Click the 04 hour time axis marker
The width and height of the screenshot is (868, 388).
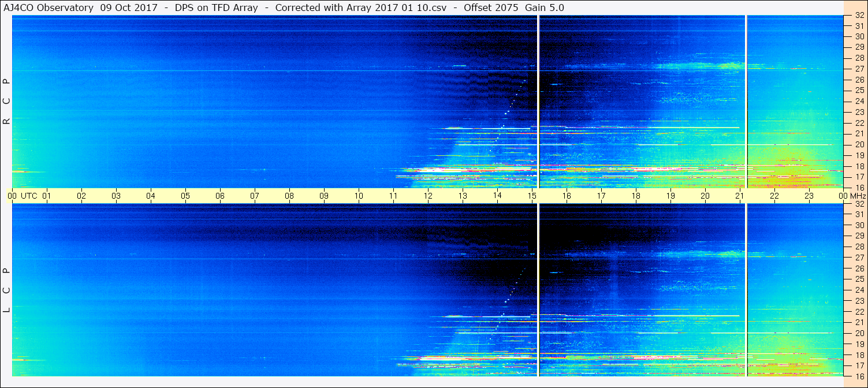(x=151, y=196)
